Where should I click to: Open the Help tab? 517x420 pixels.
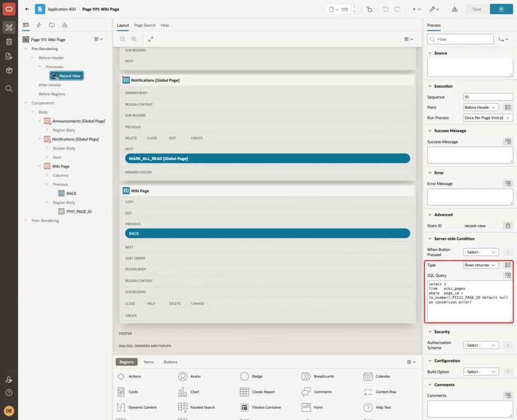(x=165, y=25)
